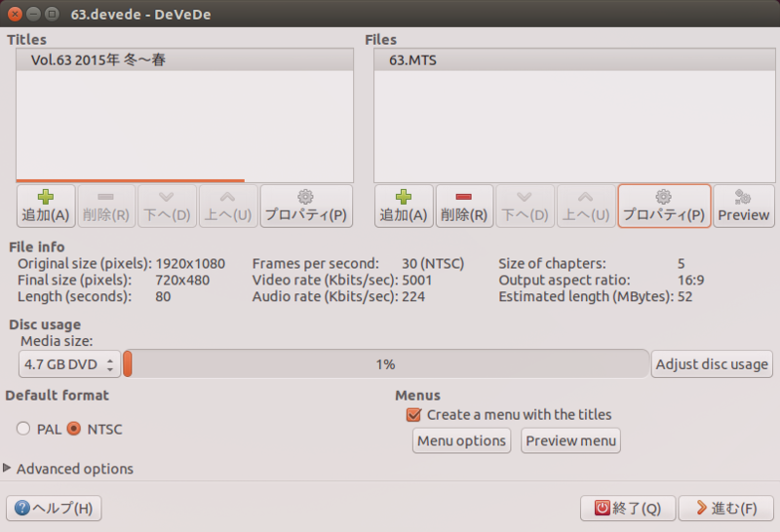Remove file with red 削除(R) button
The height and width of the screenshot is (532, 780).
click(464, 206)
